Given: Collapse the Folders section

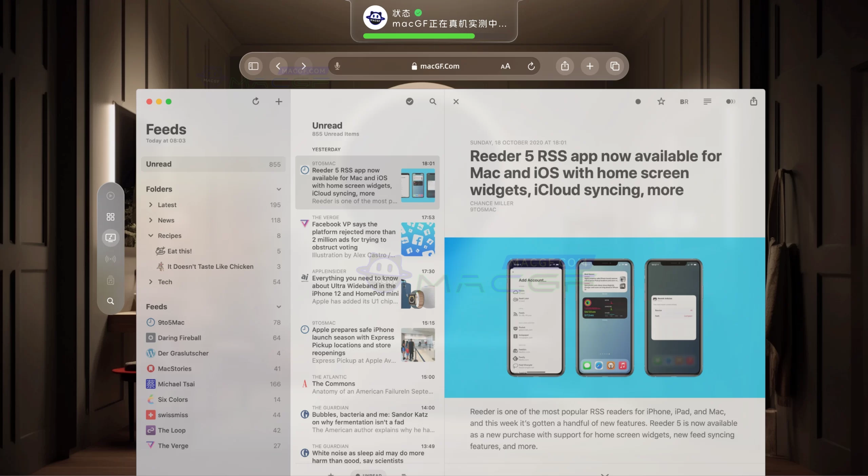Looking at the screenshot, I should coord(279,189).
